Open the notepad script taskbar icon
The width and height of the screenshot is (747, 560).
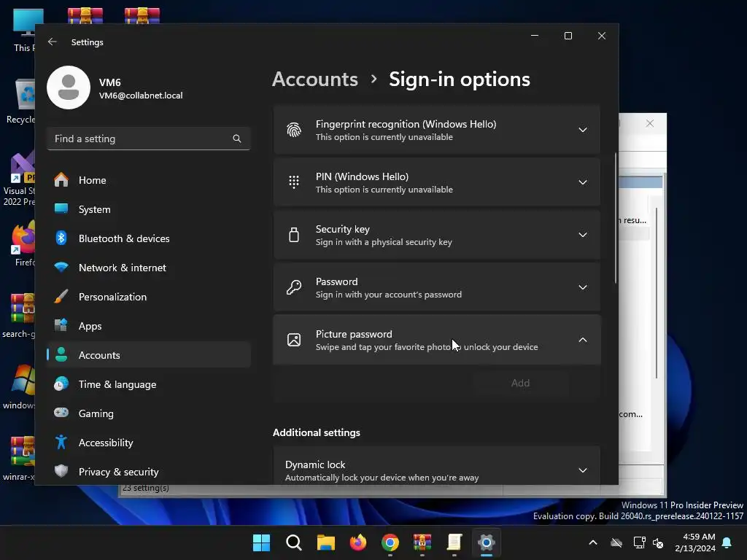(454, 542)
